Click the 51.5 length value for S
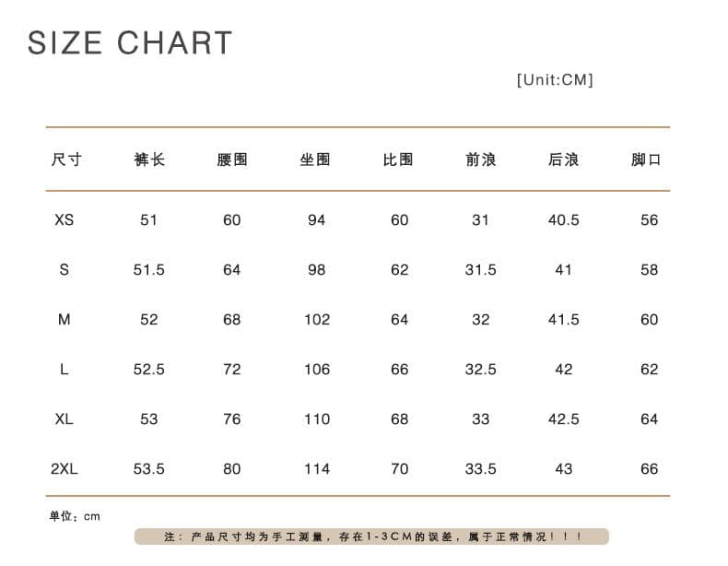This screenshot has height=566, width=728. click(x=149, y=270)
